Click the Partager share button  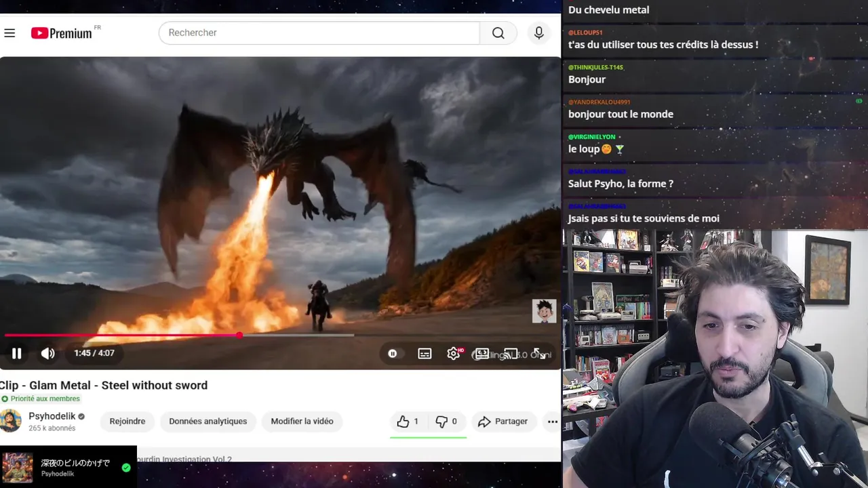(503, 422)
